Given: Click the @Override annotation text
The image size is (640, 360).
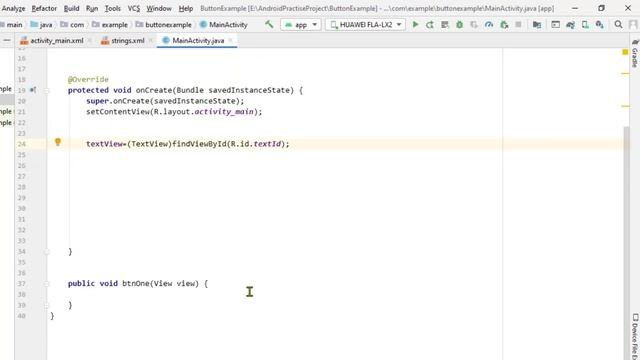Looking at the screenshot, I should click(88, 79).
